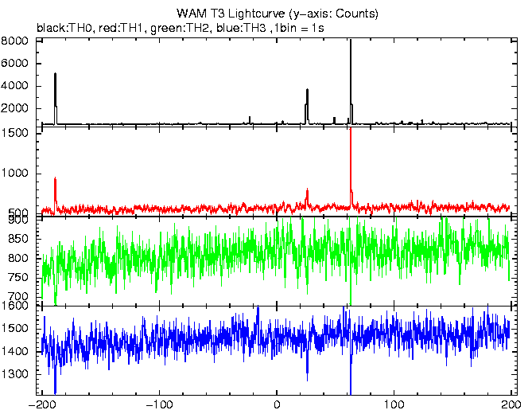This screenshot has width=532, height=410.
Task: Click the green panel y-axis label '850'
Action: (18, 239)
